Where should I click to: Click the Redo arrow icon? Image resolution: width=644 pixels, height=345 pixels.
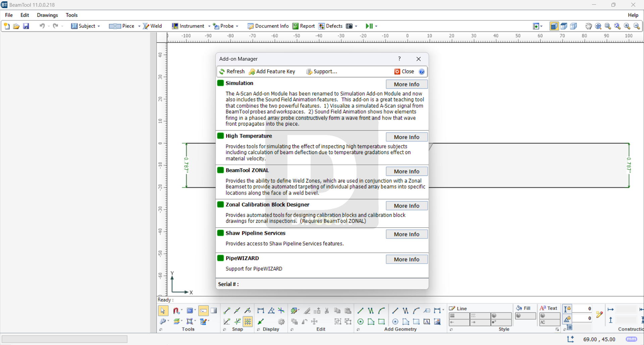pos(55,26)
